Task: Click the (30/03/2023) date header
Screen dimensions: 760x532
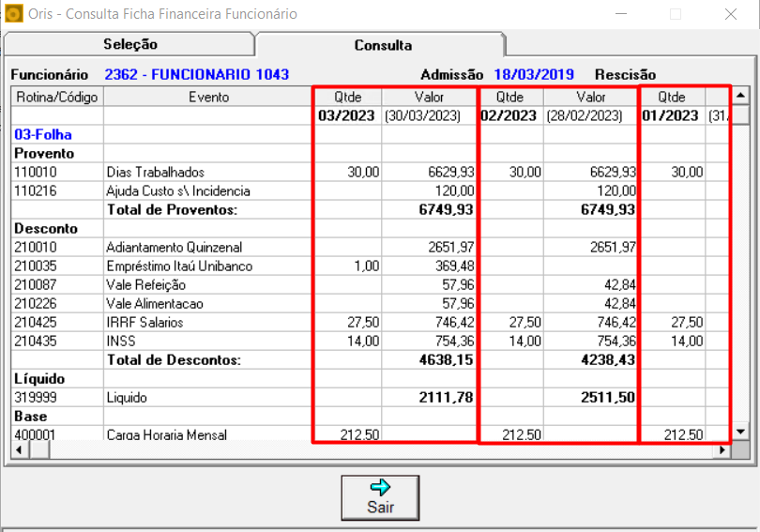Action: [422, 115]
